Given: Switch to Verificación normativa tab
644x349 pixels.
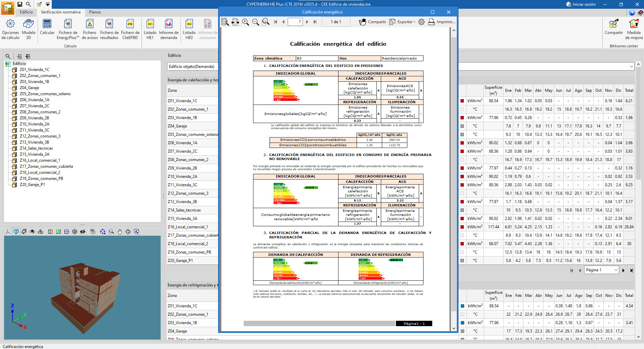Looking at the screenshot, I should click(x=61, y=12).
